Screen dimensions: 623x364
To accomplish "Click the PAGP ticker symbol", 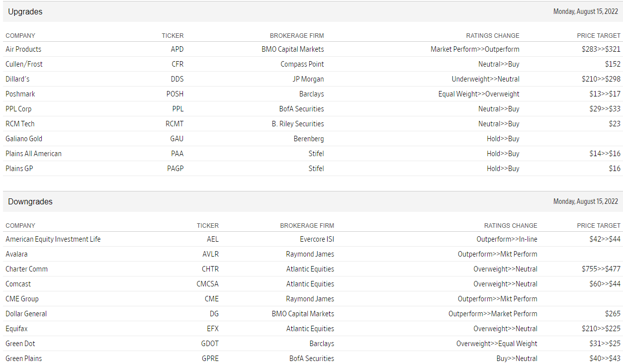I will (175, 169).
